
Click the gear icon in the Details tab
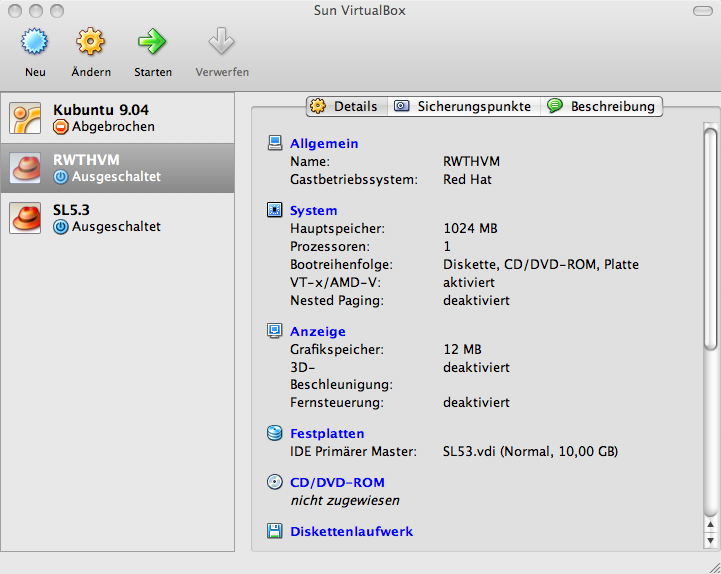click(318, 106)
